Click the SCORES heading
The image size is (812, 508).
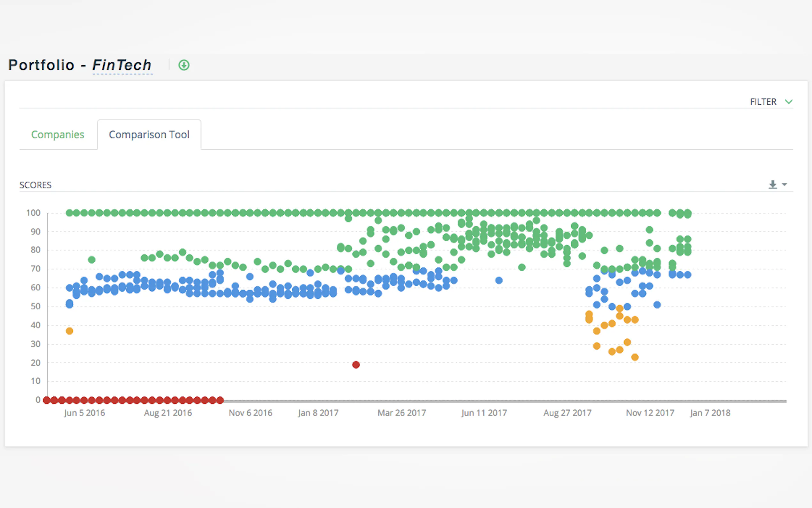35,185
